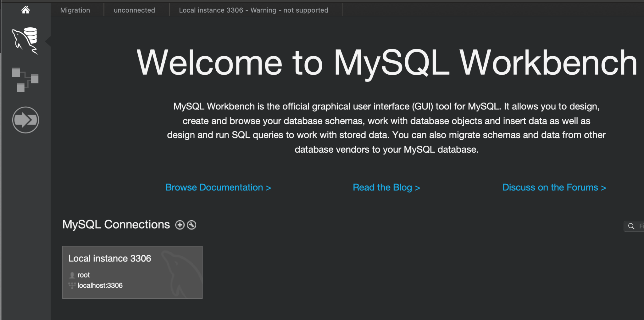Open the Models view in sidebar
This screenshot has width=644, height=320.
pyautogui.click(x=25, y=80)
